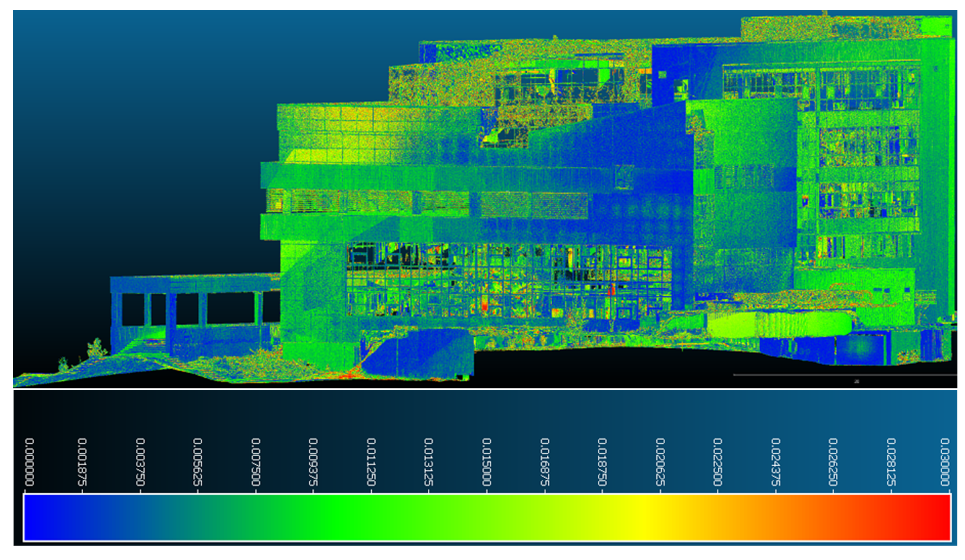Click the viewport scale bar line at bottom right
This screenshot has width=965, height=560.
[x=842, y=375]
